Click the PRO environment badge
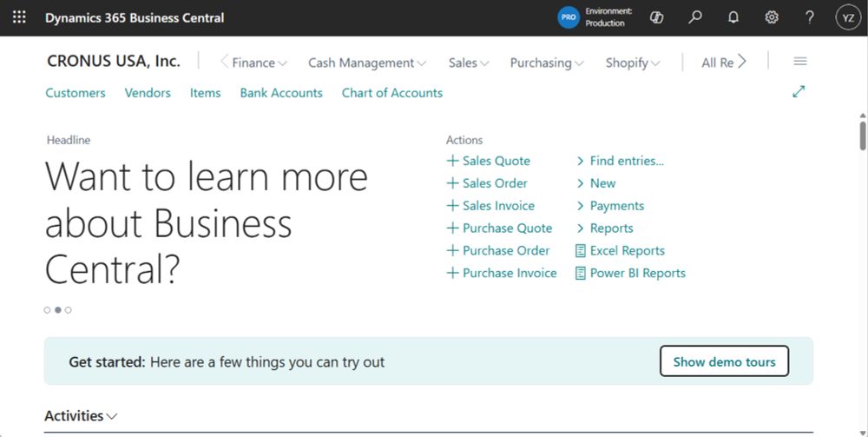 coord(569,17)
